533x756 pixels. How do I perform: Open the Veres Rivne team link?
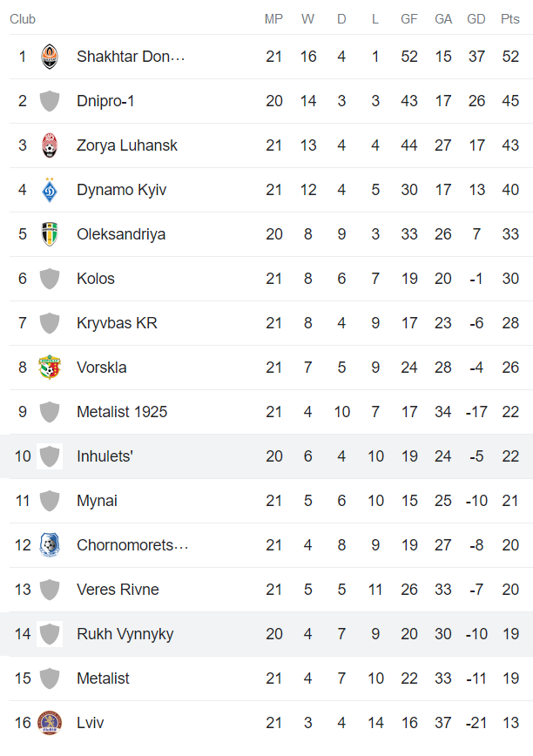pos(118,590)
